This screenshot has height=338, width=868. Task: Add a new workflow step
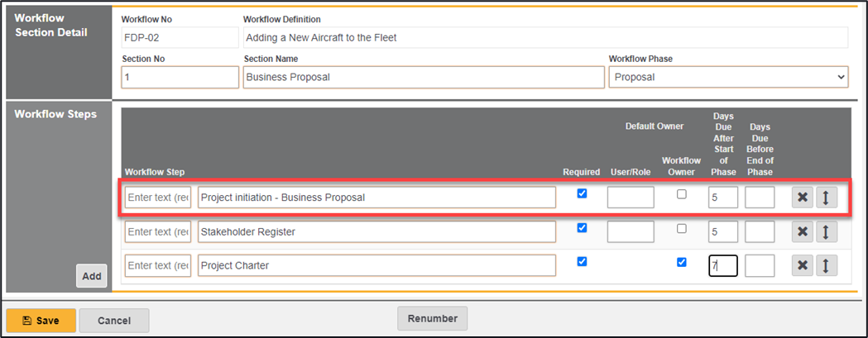click(x=92, y=276)
